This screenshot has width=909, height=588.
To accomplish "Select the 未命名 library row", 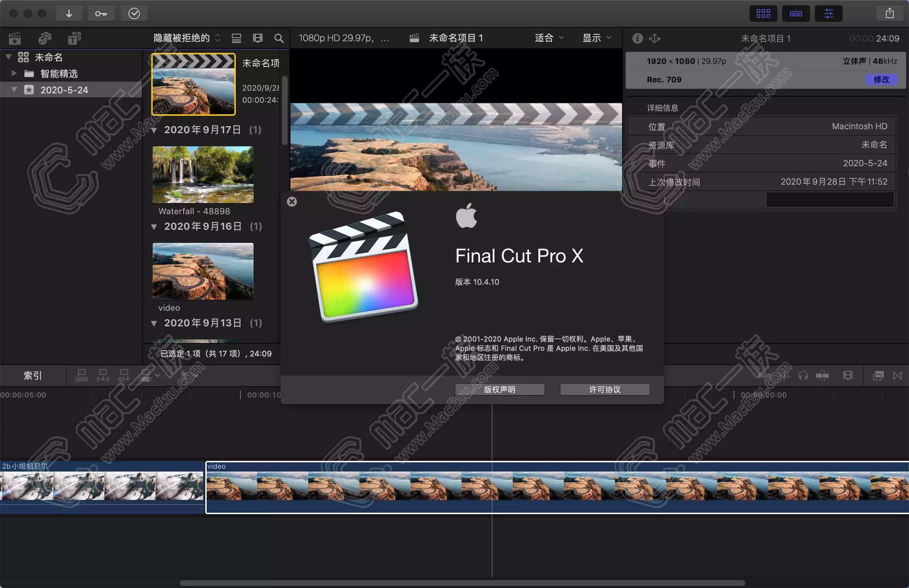I will (x=71, y=57).
